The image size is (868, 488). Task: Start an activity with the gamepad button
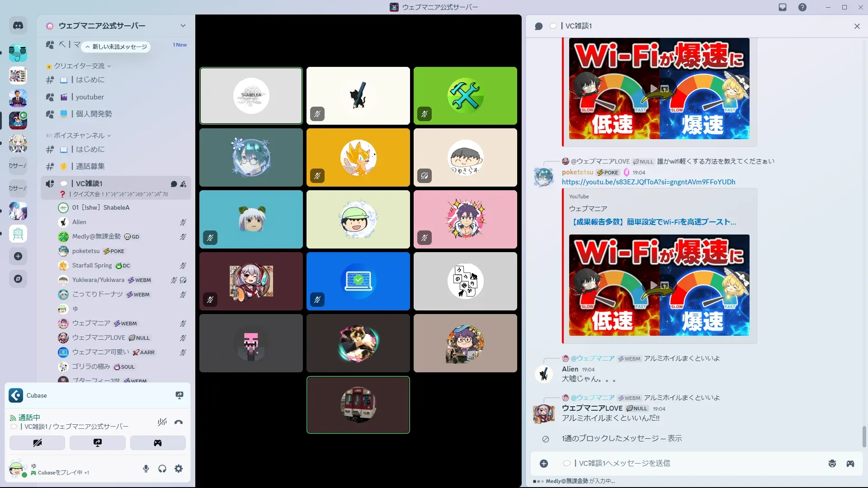(x=158, y=443)
